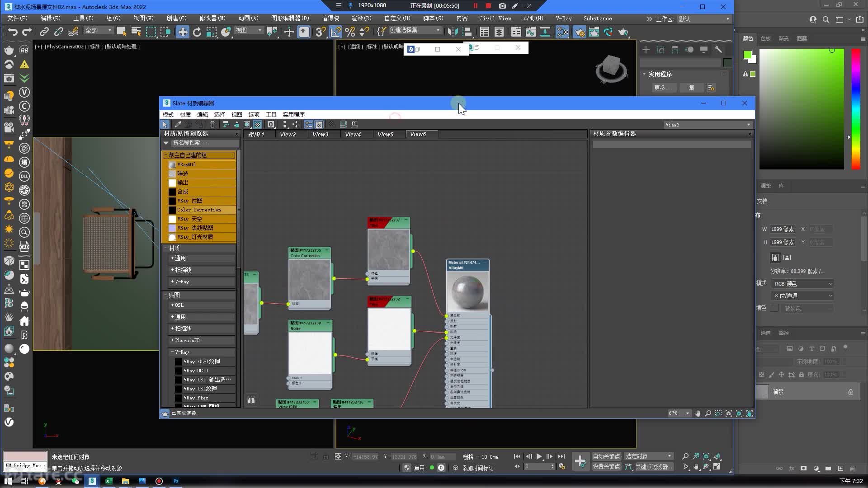Viewport: 868px width, 488px height.
Task: Pick a color in Photoshop green color field
Action: [x=801, y=109]
